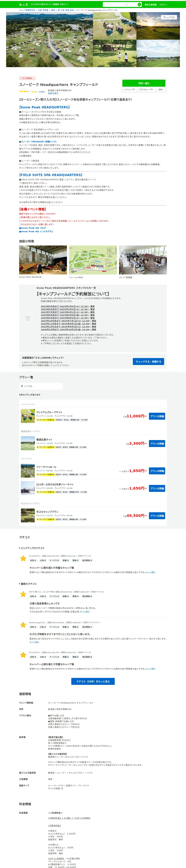Screen dimensions: 186x868
Task: Open 無料会員登録 in the header
Action: click(151, 5)
